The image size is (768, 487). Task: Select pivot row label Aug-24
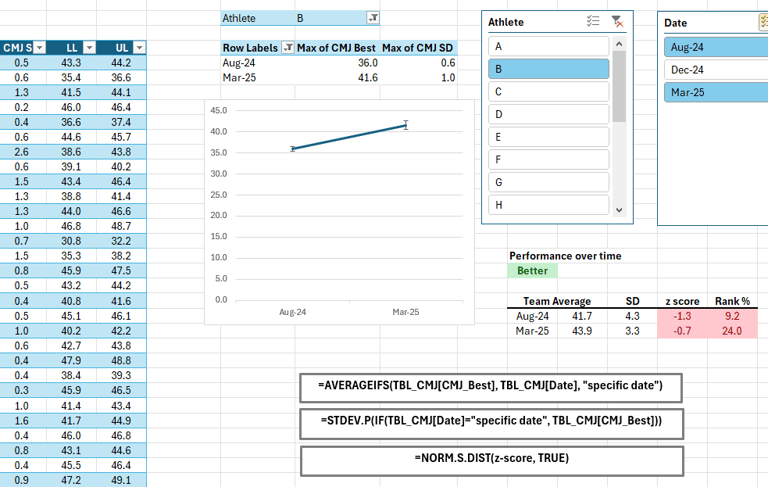239,63
